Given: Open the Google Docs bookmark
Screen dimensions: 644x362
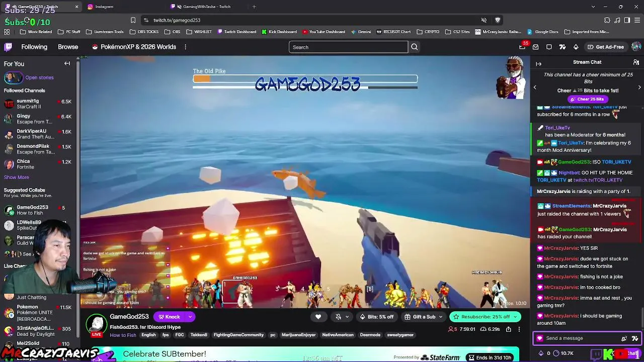Looking at the screenshot, I should [543, 32].
